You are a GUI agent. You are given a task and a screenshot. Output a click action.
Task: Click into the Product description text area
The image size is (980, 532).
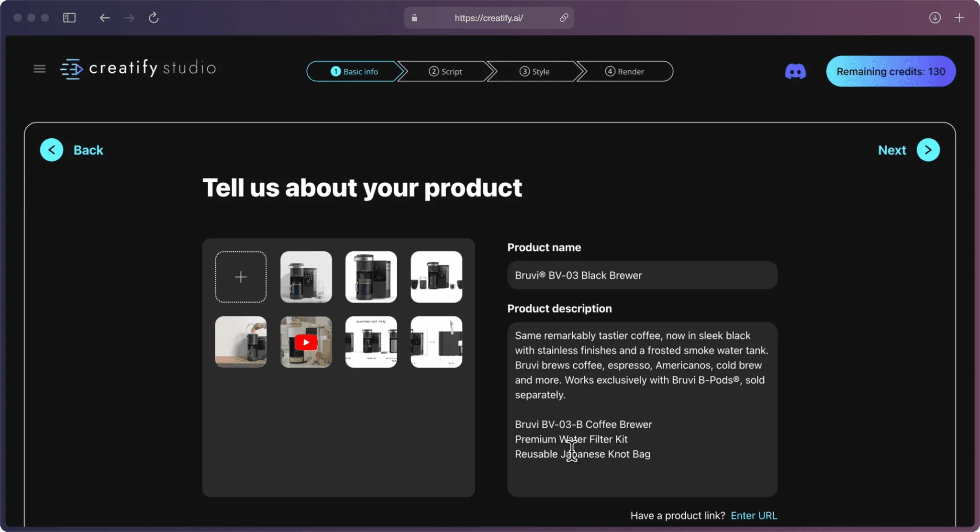click(x=642, y=409)
